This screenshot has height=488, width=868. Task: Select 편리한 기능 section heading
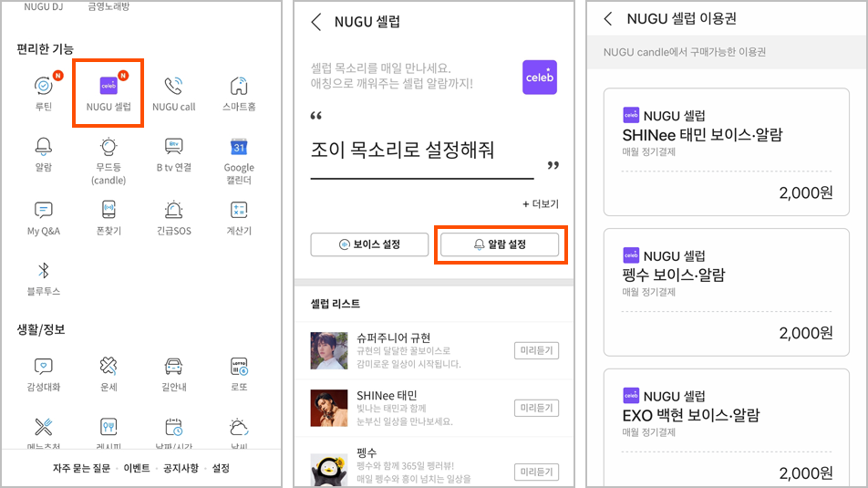(x=45, y=48)
